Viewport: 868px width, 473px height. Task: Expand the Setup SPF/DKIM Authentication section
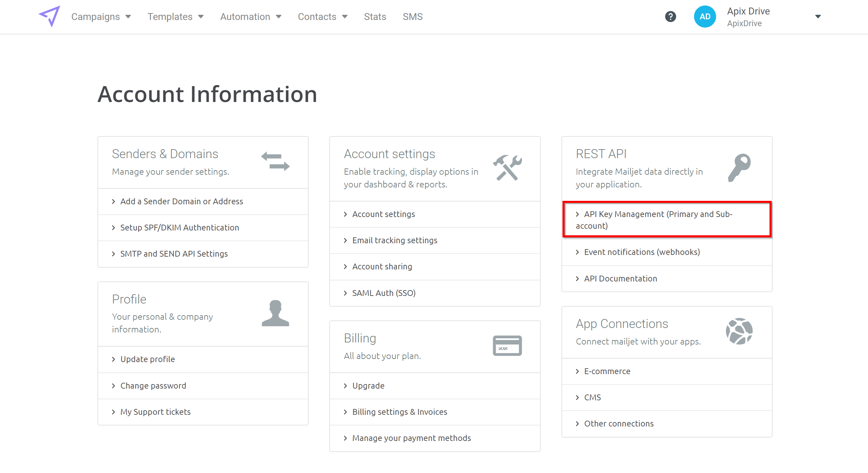(x=179, y=227)
